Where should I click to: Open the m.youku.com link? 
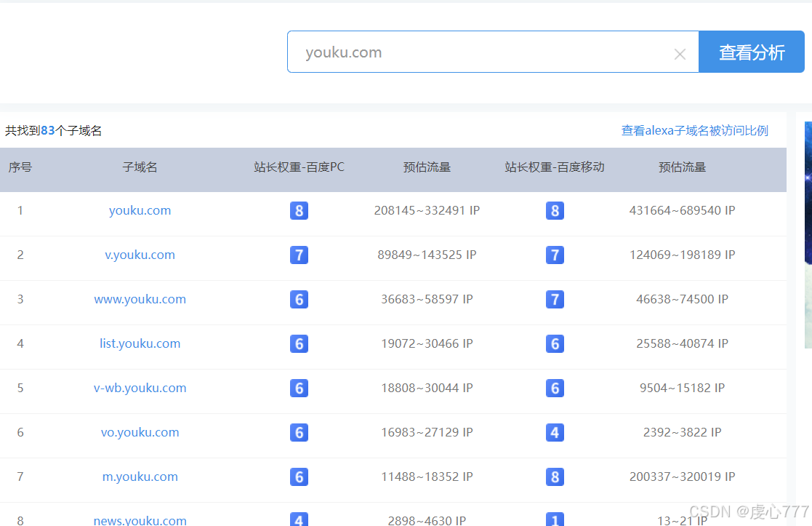pos(140,477)
